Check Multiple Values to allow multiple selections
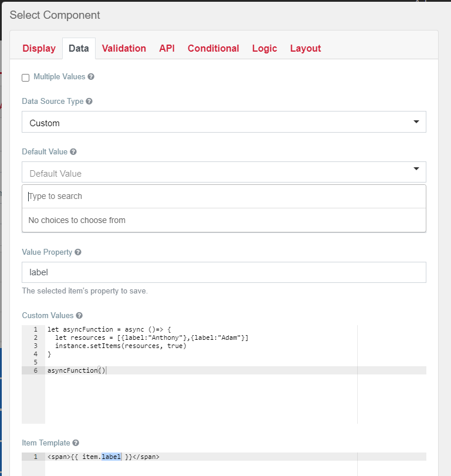 (25, 77)
